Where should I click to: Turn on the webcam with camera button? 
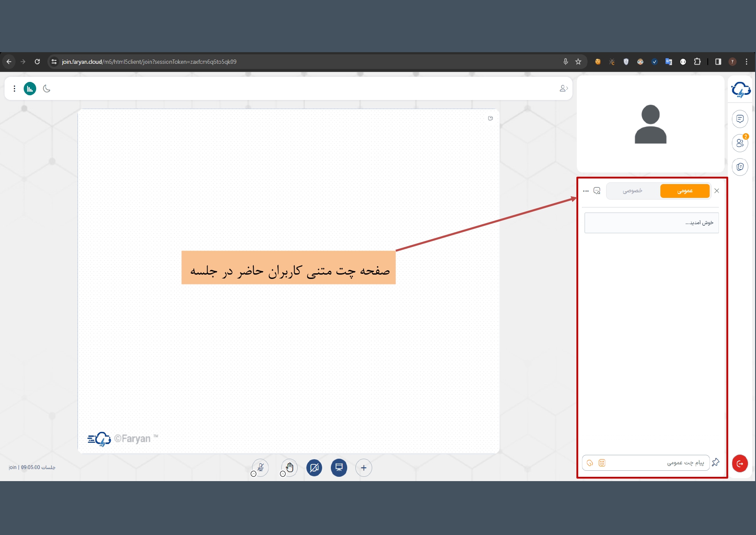coord(314,468)
